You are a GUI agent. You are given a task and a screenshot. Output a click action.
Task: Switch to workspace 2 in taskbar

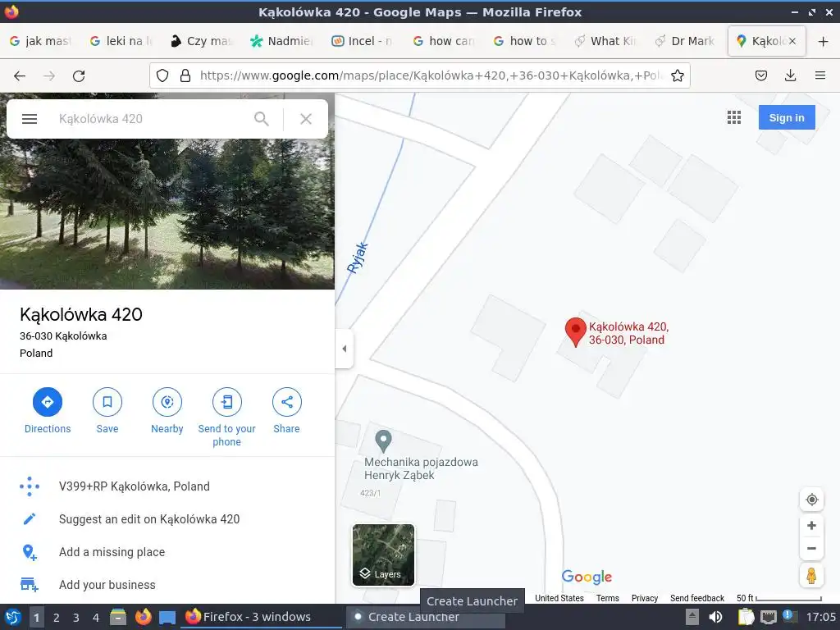coord(57,618)
